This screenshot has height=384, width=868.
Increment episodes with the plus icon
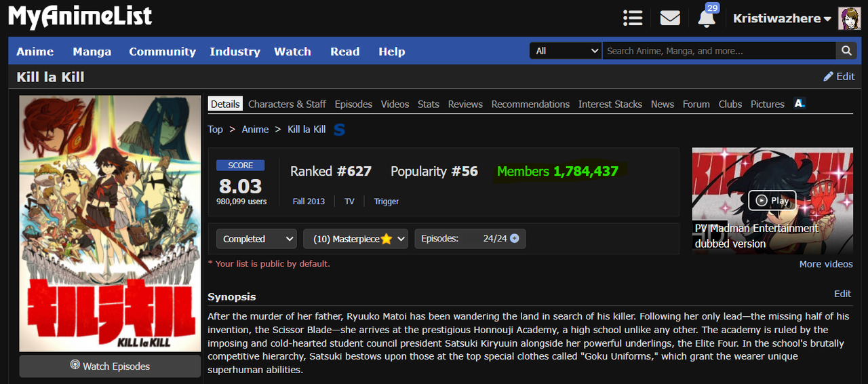tap(514, 238)
